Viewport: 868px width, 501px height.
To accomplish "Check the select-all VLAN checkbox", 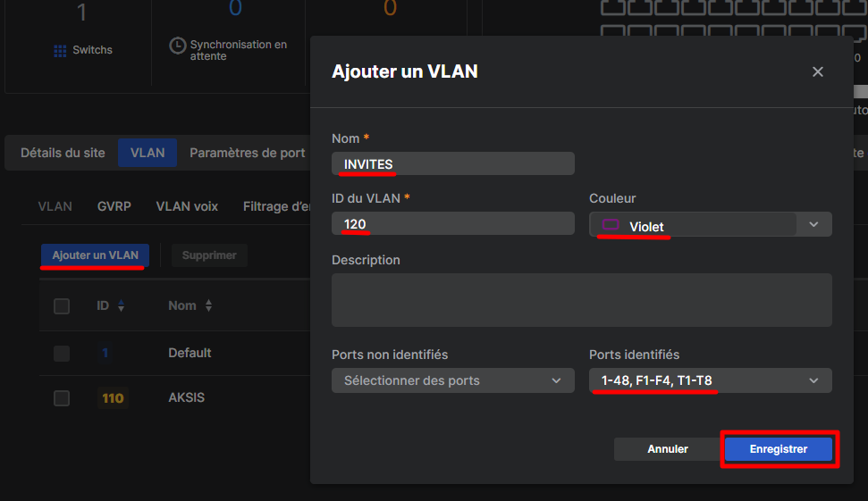I will [62, 305].
